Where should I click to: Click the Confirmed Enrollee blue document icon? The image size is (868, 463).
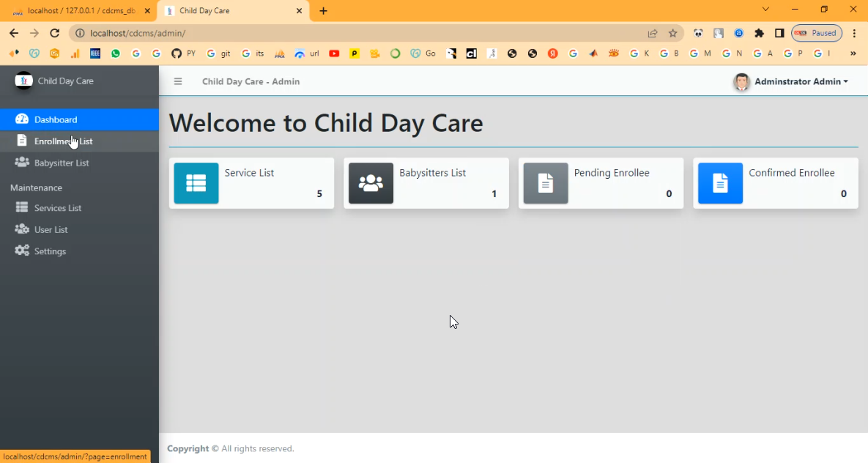click(720, 183)
